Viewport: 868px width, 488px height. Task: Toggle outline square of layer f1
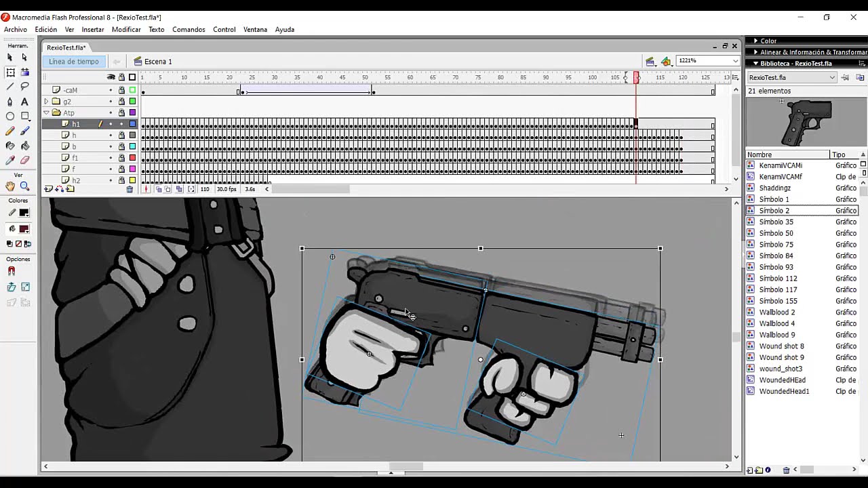pos(132,158)
